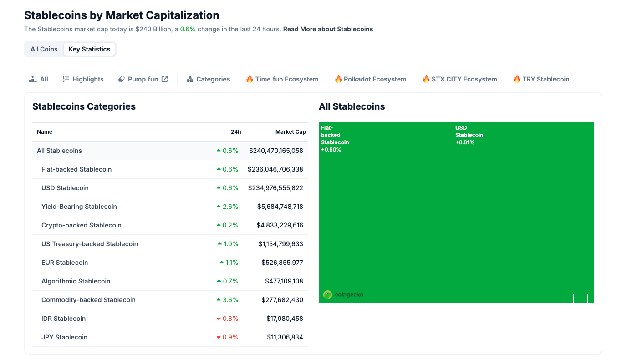Click the Pump.fun external link icon
Screen dimensions: 622x364
(165, 79)
